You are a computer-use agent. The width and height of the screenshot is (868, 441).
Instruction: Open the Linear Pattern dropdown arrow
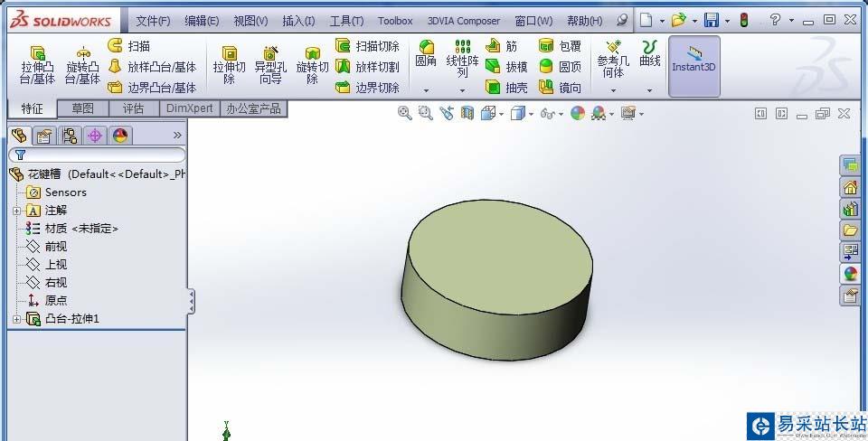pyautogui.click(x=462, y=90)
